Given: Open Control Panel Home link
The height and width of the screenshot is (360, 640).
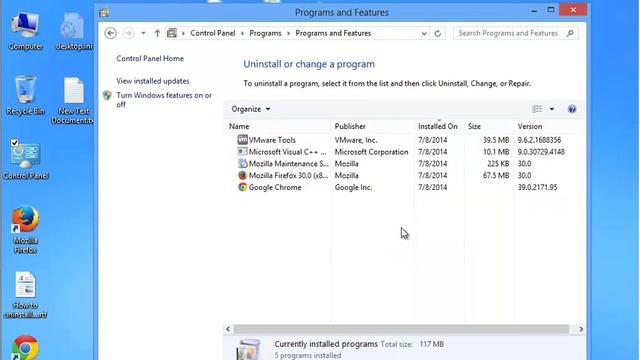Looking at the screenshot, I should pos(150,58).
